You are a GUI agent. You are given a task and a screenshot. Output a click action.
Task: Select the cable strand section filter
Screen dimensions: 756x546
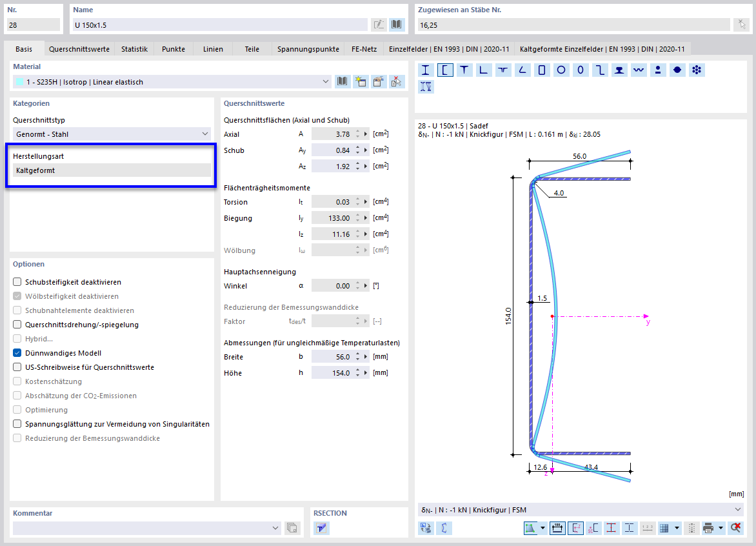pos(697,70)
